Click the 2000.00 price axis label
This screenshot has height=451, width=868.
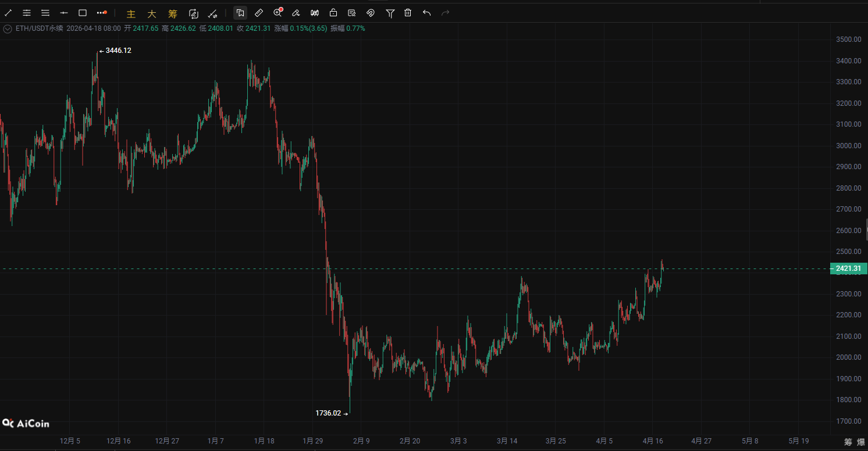pos(848,357)
